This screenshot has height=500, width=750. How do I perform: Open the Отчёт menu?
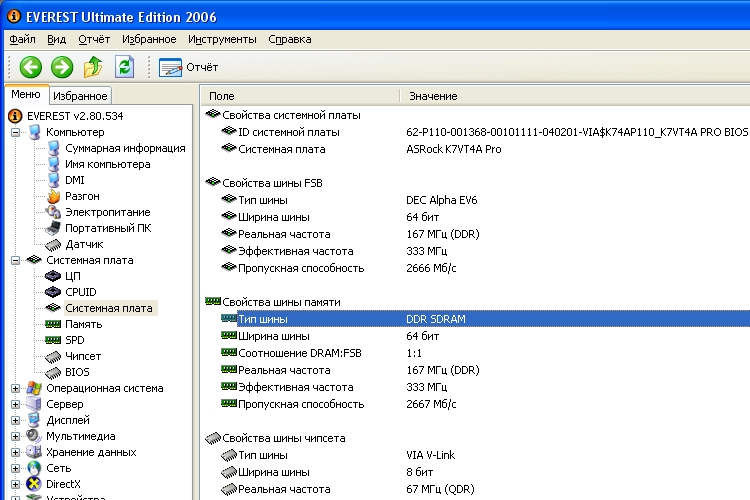coord(94,39)
